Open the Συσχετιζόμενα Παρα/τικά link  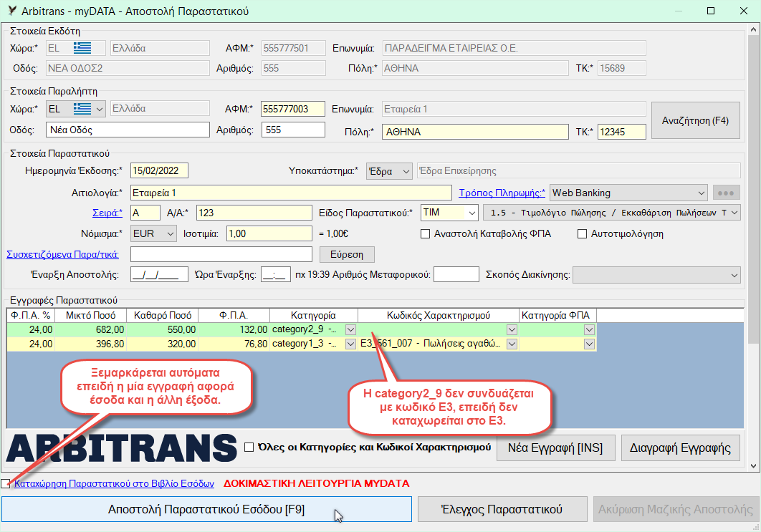click(x=62, y=254)
